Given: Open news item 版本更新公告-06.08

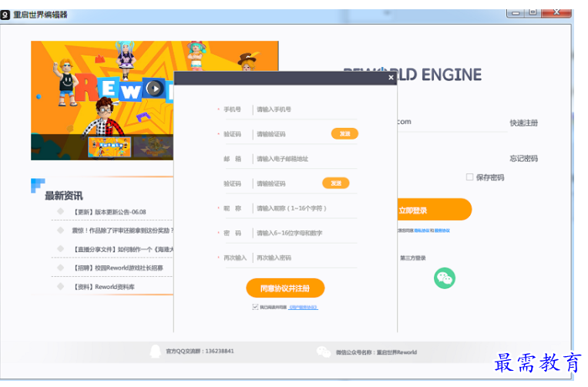Looking at the screenshot, I should click(110, 212).
